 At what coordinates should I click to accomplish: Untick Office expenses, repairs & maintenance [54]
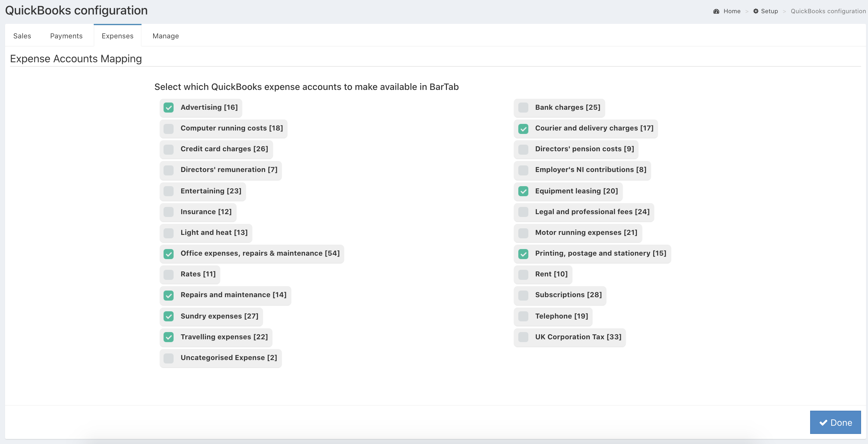point(169,253)
